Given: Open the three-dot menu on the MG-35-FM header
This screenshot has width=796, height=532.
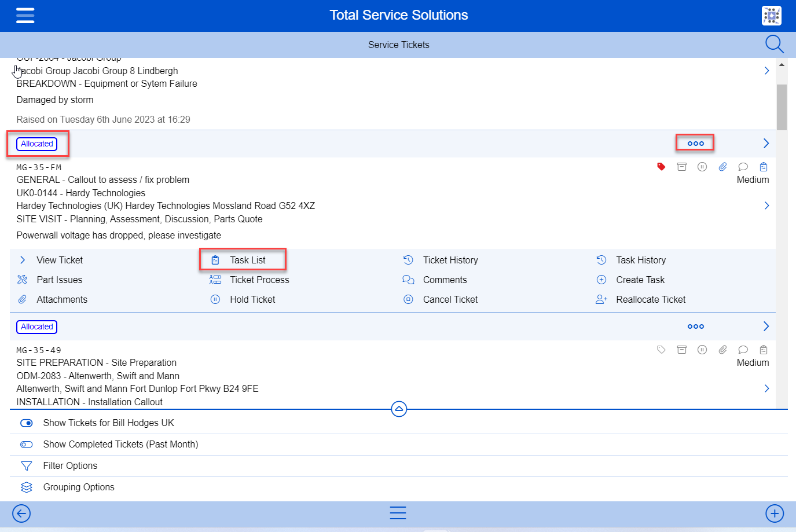Looking at the screenshot, I should click(695, 144).
